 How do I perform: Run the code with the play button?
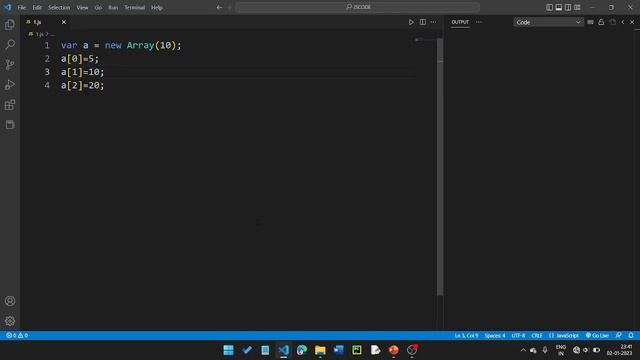pyautogui.click(x=411, y=22)
